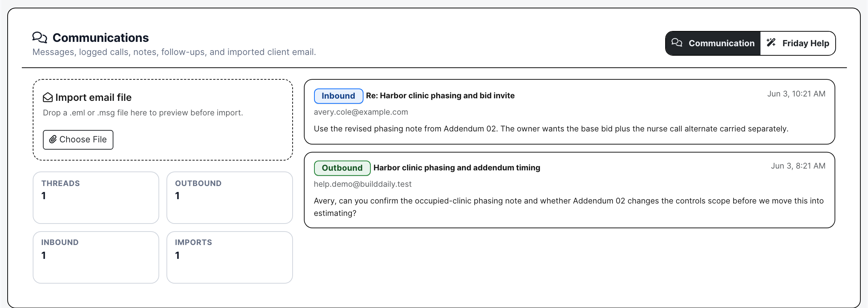Open message 'Re: Harbor clinic phasing and bid invite'
The height and width of the screenshot is (308, 868).
(x=440, y=96)
